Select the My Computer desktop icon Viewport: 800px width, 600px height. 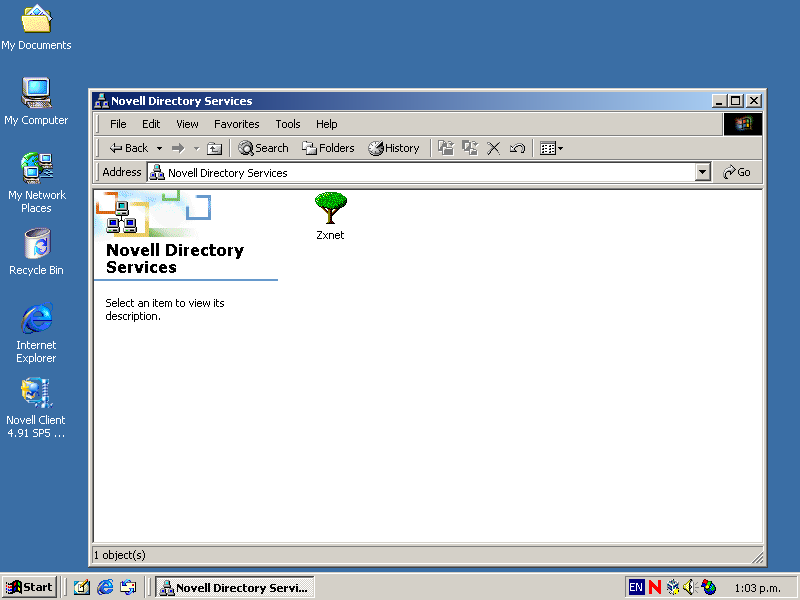point(36,102)
